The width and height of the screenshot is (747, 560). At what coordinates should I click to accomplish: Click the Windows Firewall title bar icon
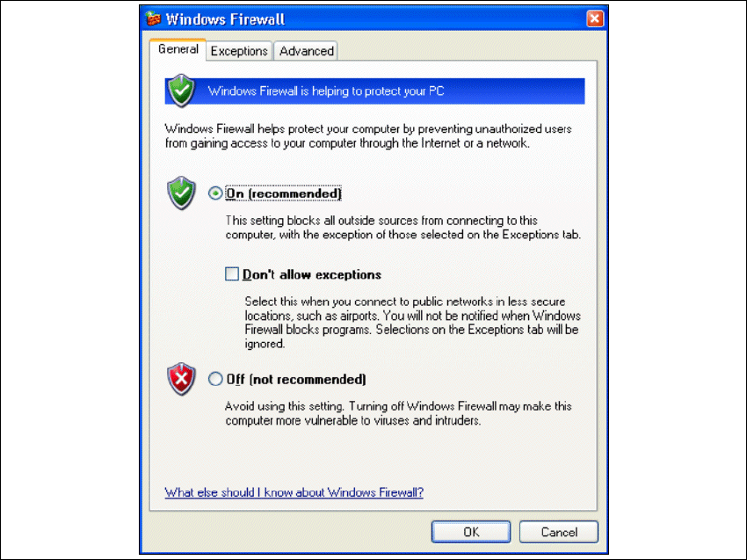click(154, 18)
